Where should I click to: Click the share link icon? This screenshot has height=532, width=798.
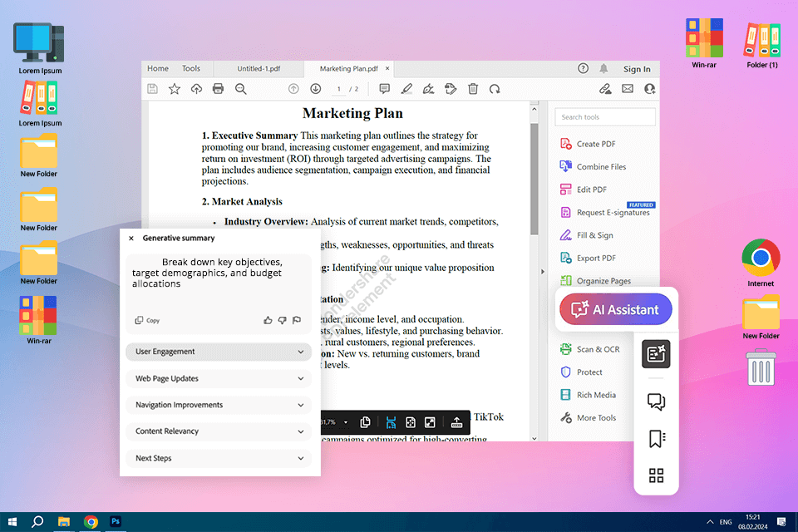(605, 89)
